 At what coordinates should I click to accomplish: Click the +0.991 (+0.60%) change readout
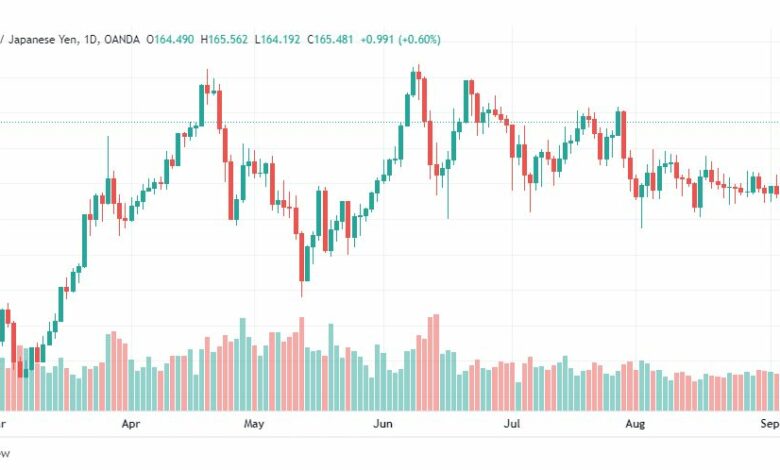[400, 39]
